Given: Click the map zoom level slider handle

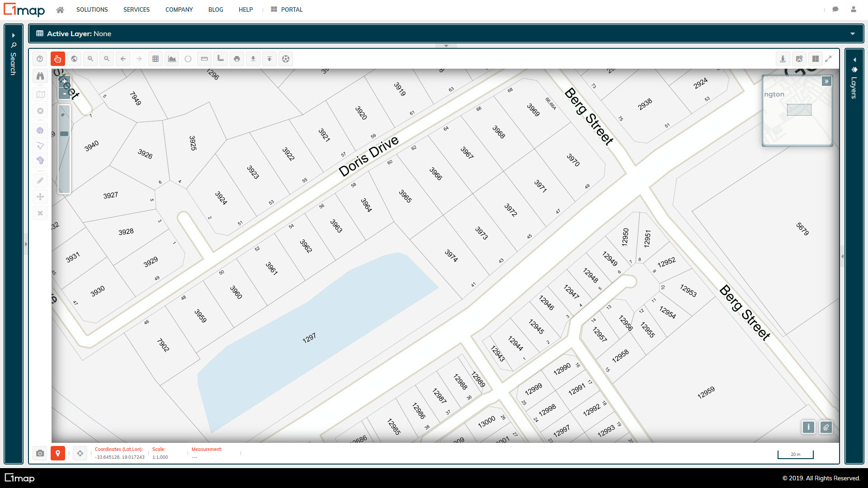Looking at the screenshot, I should tap(64, 134).
